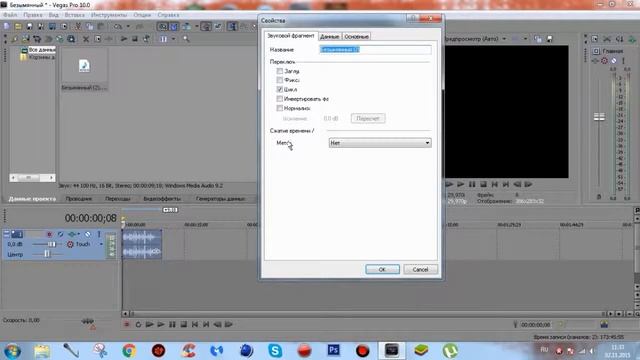Click the red X delete icon in Project Media toolbar
This screenshot has width=640, height=360.
coord(86,39)
